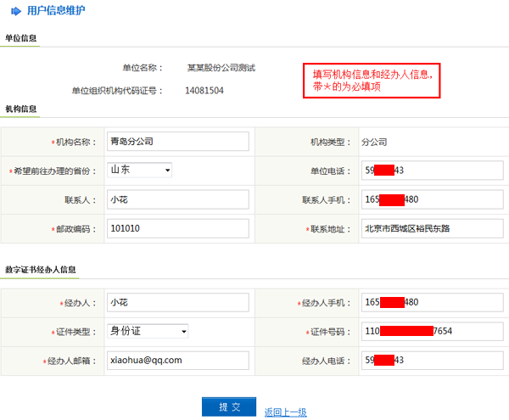Open the 希望前往办理的省份 dropdown showing 山东

tap(139, 170)
